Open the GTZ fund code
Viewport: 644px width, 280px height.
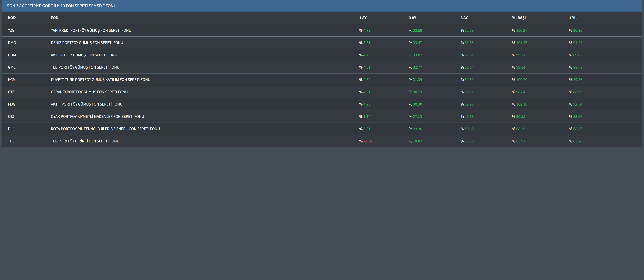(x=11, y=92)
